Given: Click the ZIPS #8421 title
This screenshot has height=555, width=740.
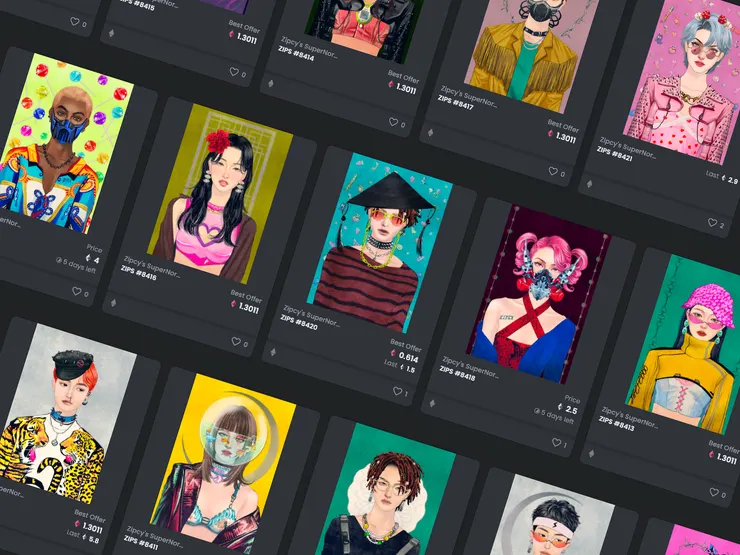Looking at the screenshot, I should pyautogui.click(x=614, y=154).
